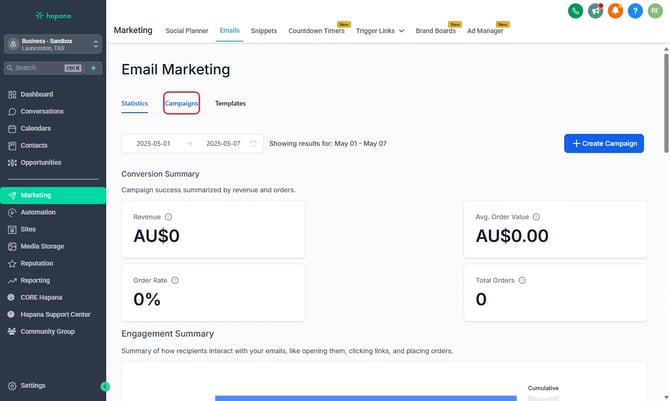The width and height of the screenshot is (670, 401).
Task: Click the Order Rate info icon
Action: tap(175, 281)
